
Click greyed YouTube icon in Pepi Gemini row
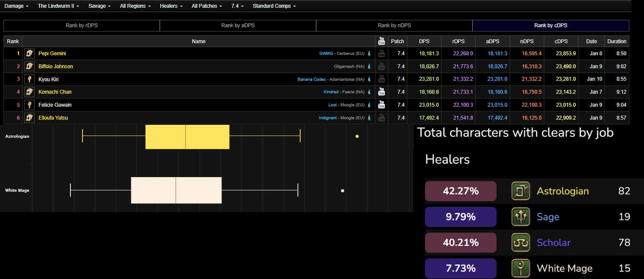381,54
